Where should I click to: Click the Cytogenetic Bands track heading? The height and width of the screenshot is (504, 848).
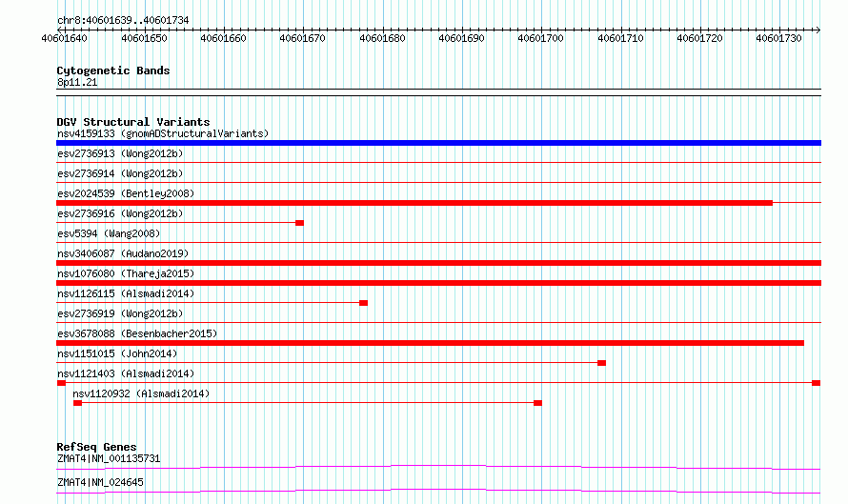pos(113,71)
